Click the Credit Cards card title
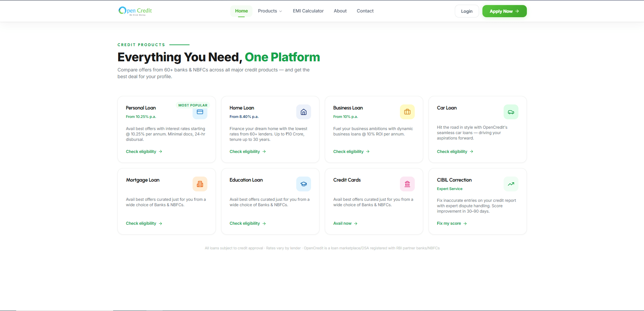The width and height of the screenshot is (644, 311). [x=347, y=180]
